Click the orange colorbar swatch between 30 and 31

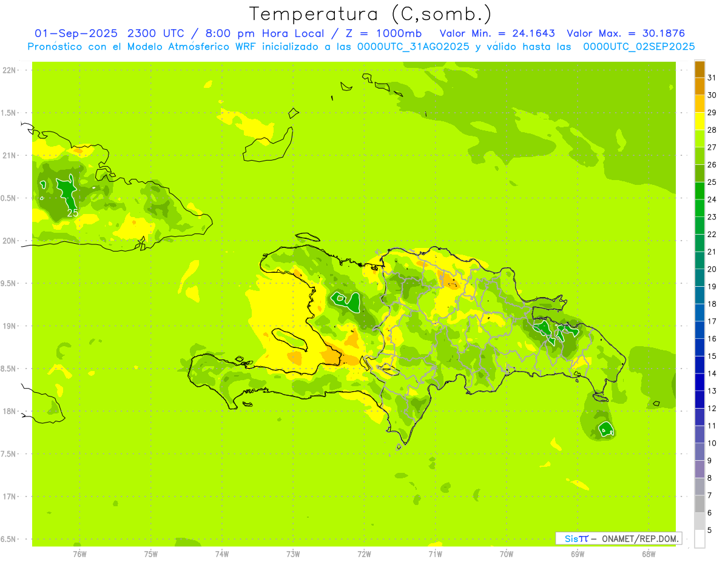pyautogui.click(x=699, y=87)
